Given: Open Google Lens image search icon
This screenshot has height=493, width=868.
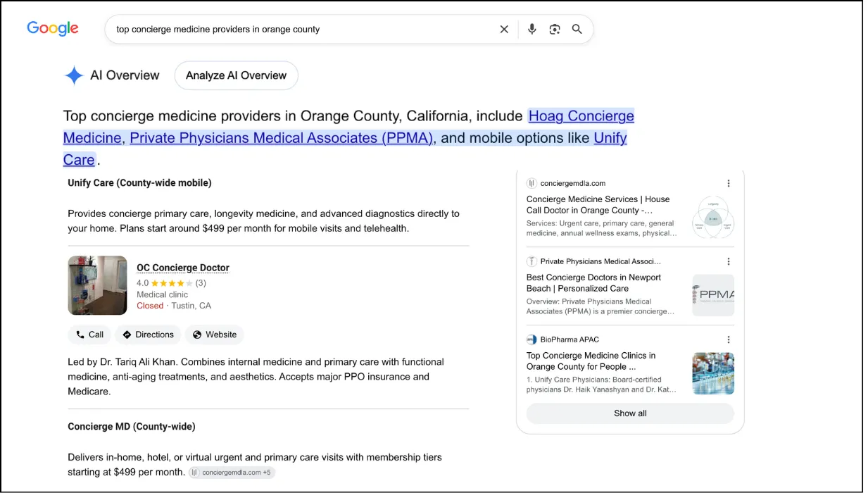Looking at the screenshot, I should pos(555,29).
